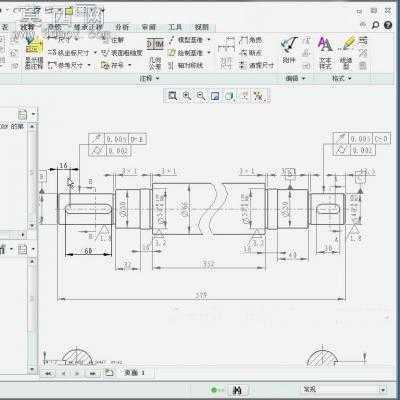Open the drawing tree settings icon
Image resolution: width=400 pixels, height=400 pixels.
click(x=23, y=115)
